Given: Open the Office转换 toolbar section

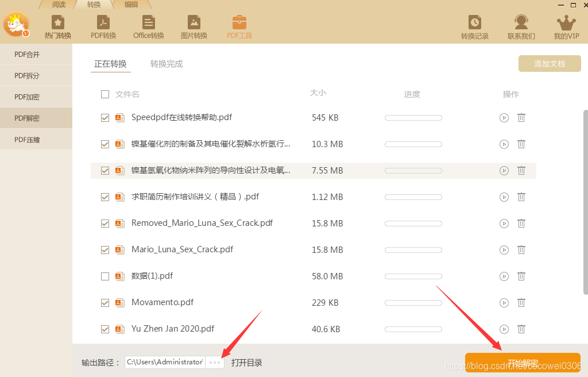Looking at the screenshot, I should [x=149, y=26].
